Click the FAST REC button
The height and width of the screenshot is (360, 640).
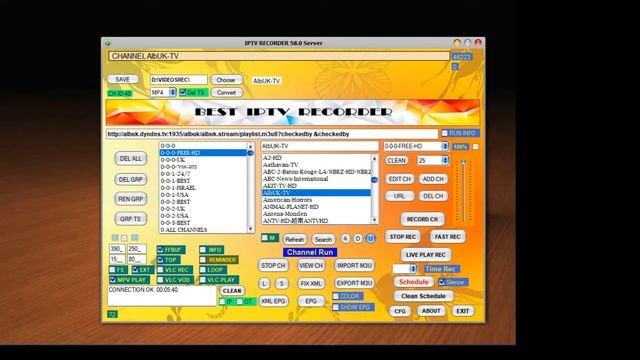click(x=447, y=237)
